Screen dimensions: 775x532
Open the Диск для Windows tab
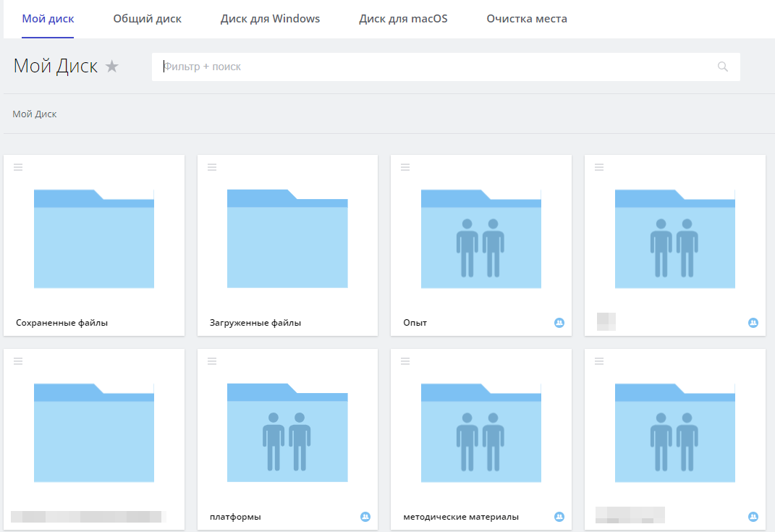point(270,19)
